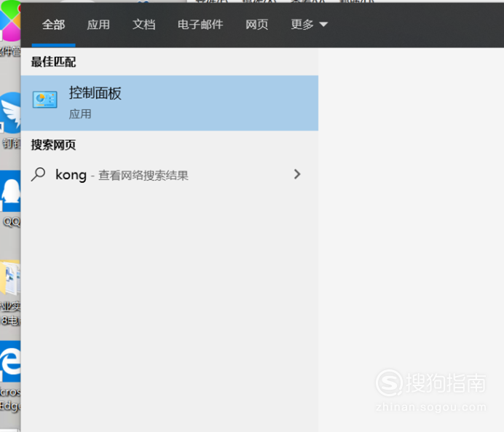Open the QQ penguin desktop icon
The image size is (504, 432).
pos(11,192)
